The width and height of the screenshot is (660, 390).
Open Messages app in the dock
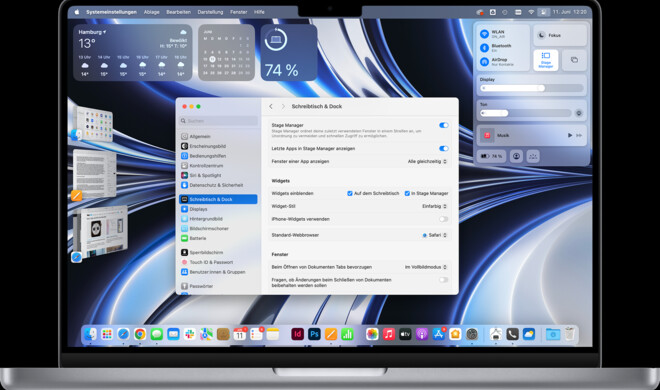click(x=157, y=334)
